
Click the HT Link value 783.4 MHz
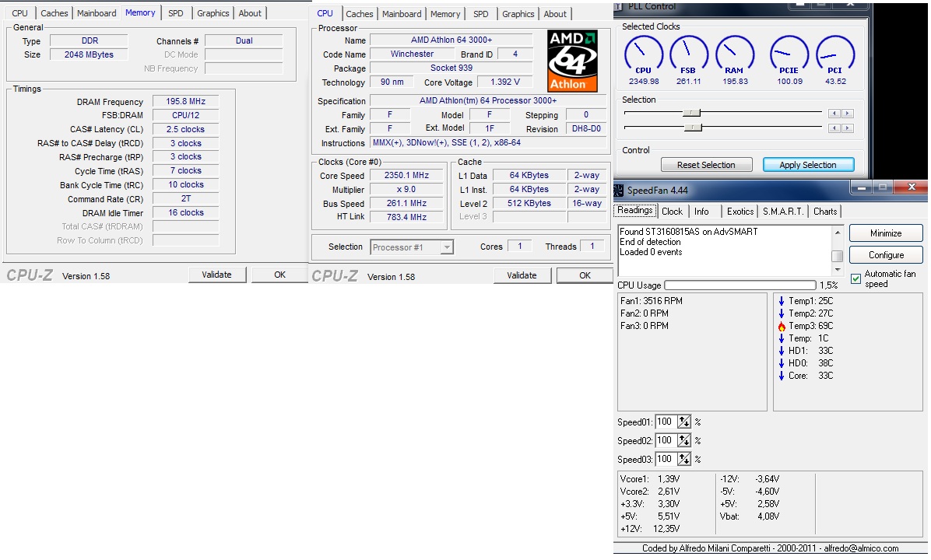coord(406,217)
